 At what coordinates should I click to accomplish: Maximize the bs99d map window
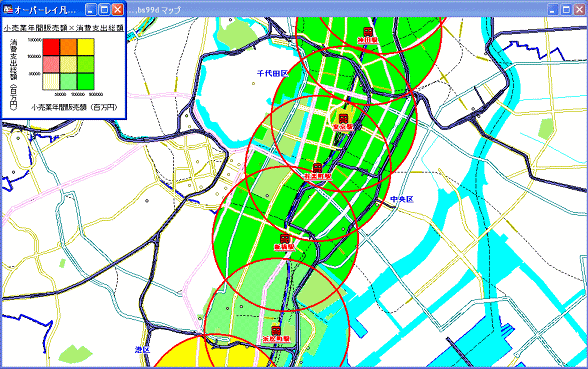tap(566, 10)
